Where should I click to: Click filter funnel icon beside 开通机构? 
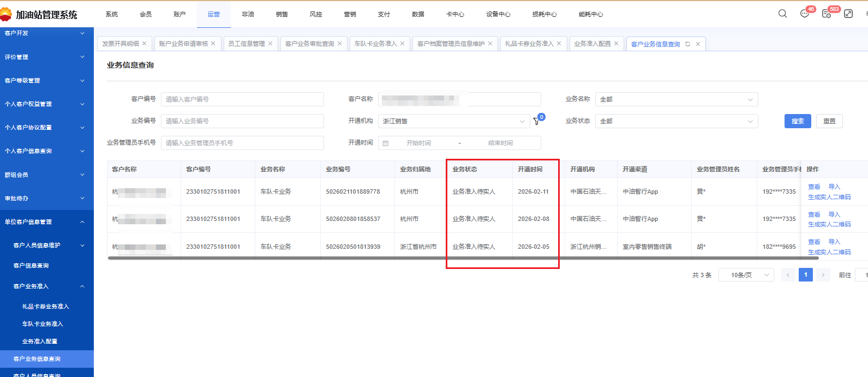pyautogui.click(x=536, y=121)
